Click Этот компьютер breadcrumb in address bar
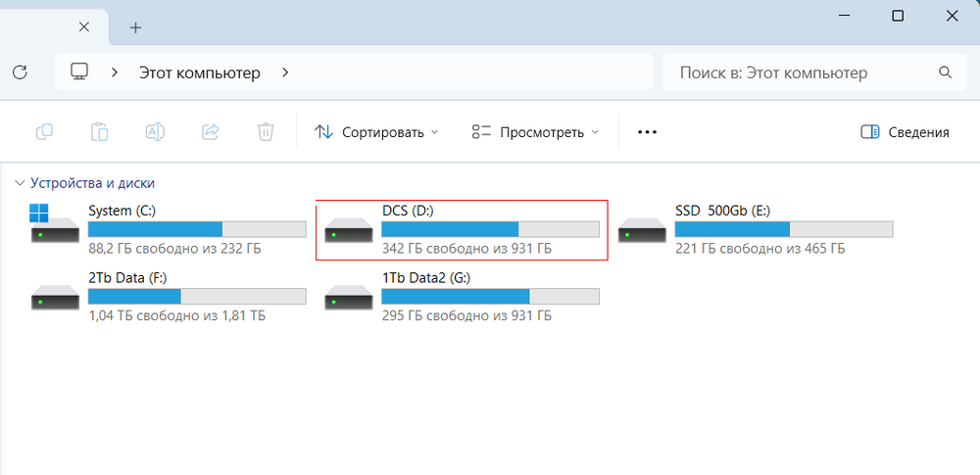 [x=200, y=72]
